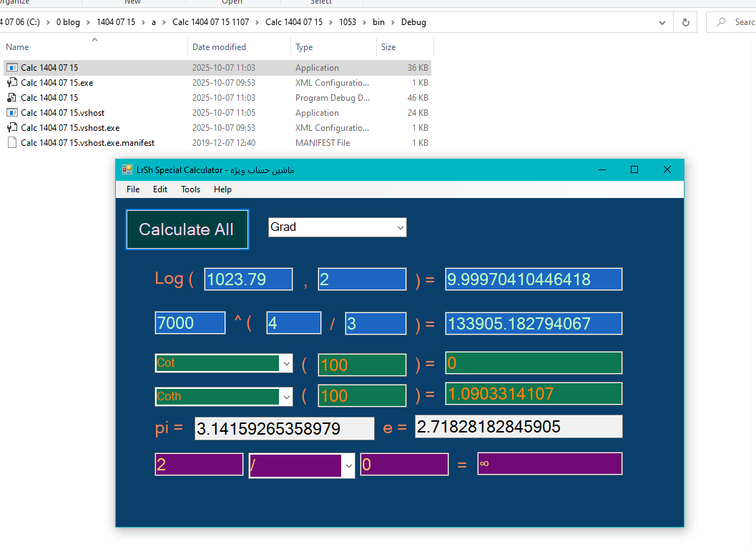756x549 pixels.
Task: Select the Calc 1404 07 15.exe config file icon
Action: click(x=12, y=83)
